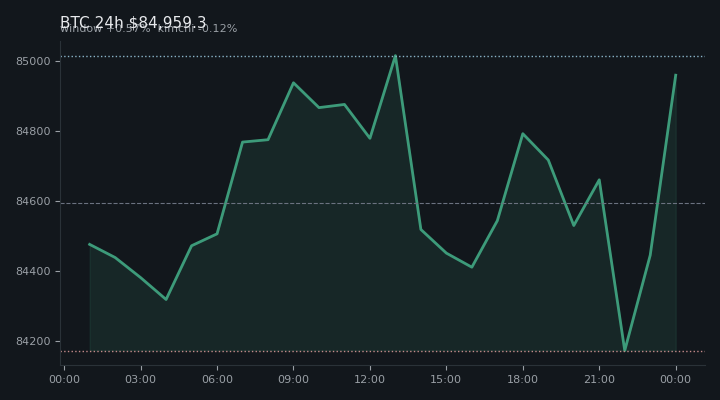Click the 03:00 x-axis label

point(141,379)
